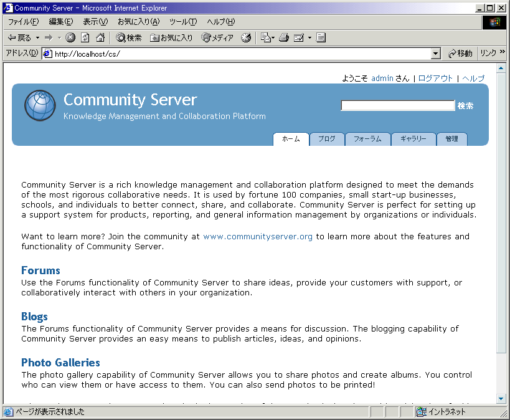Click the intranet zone icon in status bar
Screen dimensions: 510x420
(x=421, y=412)
